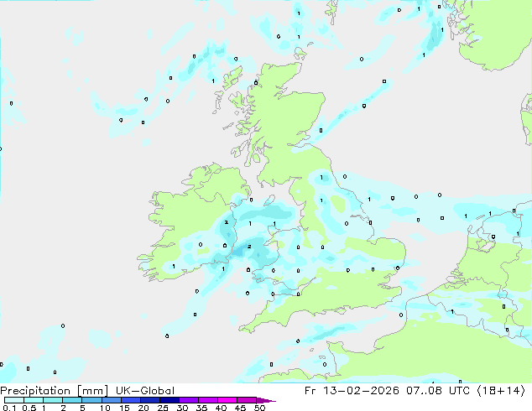
Task: Select legend swatch between 0.5 and 1
Action: click(x=34, y=400)
